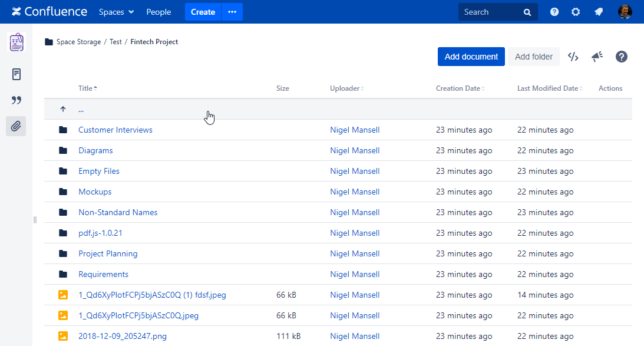Click the help icon beside Add folder
Image resolution: width=644 pixels, height=346 pixels.
click(x=621, y=57)
